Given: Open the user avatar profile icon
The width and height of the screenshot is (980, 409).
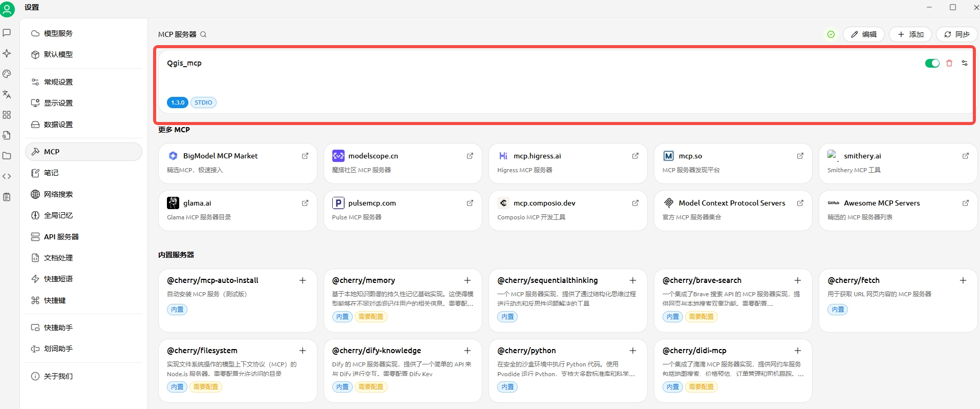Looking at the screenshot, I should point(7,9).
